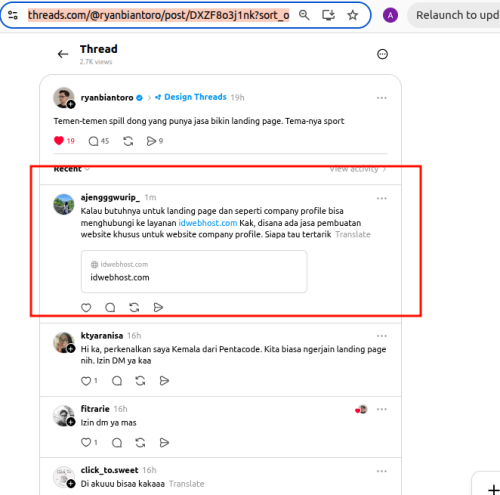Open the three-dot menu on click_to.sweet's reply
Image resolution: width=500 pixels, height=495 pixels.
(382, 471)
